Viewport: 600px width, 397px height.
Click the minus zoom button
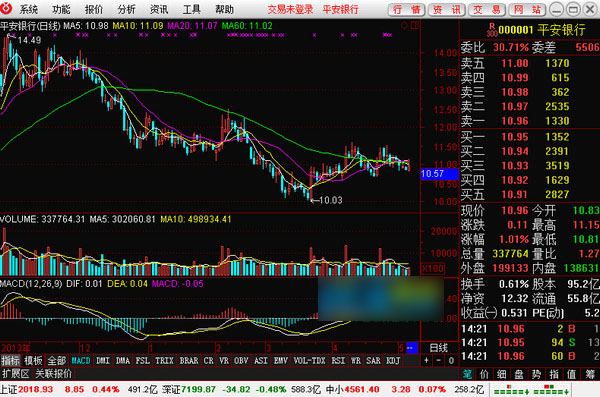point(439,361)
